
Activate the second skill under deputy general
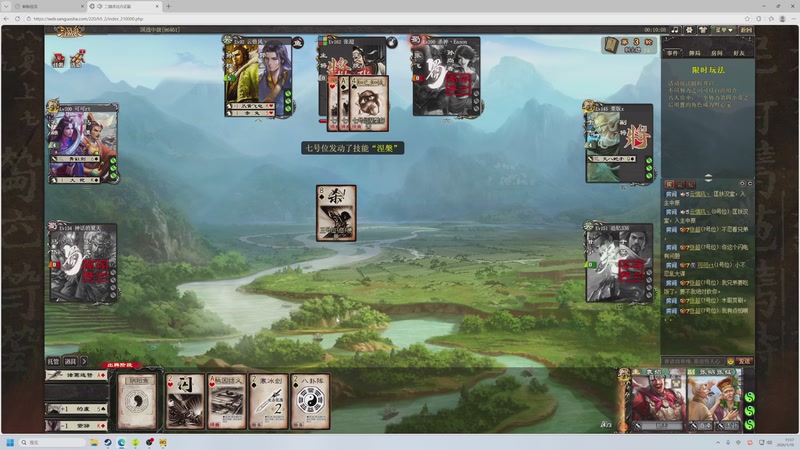click(x=730, y=426)
